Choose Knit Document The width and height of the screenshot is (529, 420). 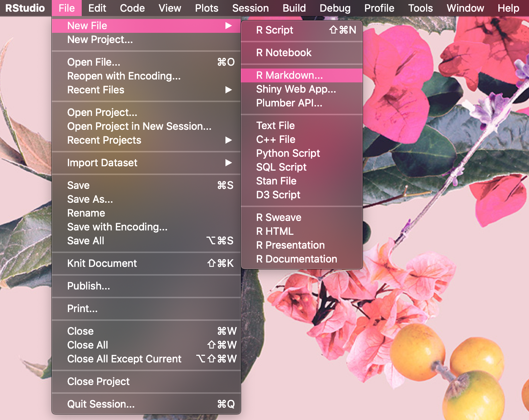146,263
